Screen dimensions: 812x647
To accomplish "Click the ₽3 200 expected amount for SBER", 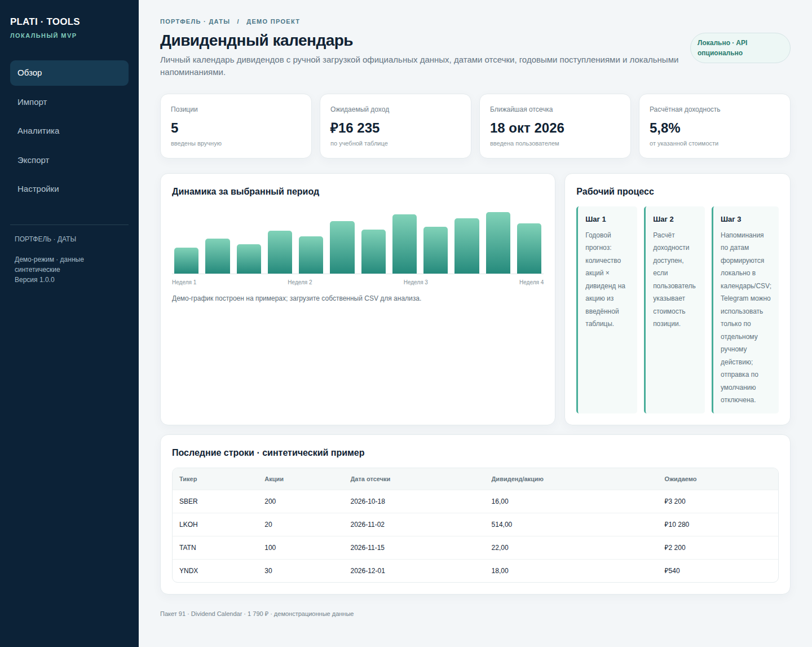I will (x=675, y=501).
